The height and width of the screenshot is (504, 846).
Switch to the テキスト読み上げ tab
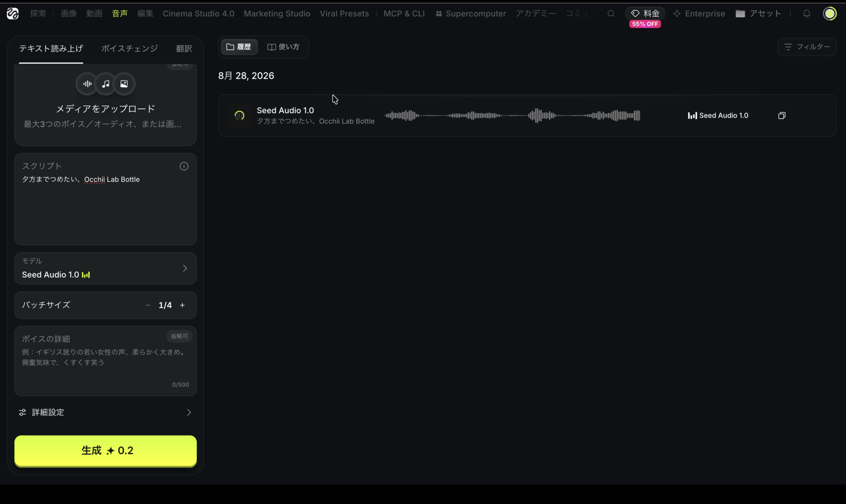point(51,48)
